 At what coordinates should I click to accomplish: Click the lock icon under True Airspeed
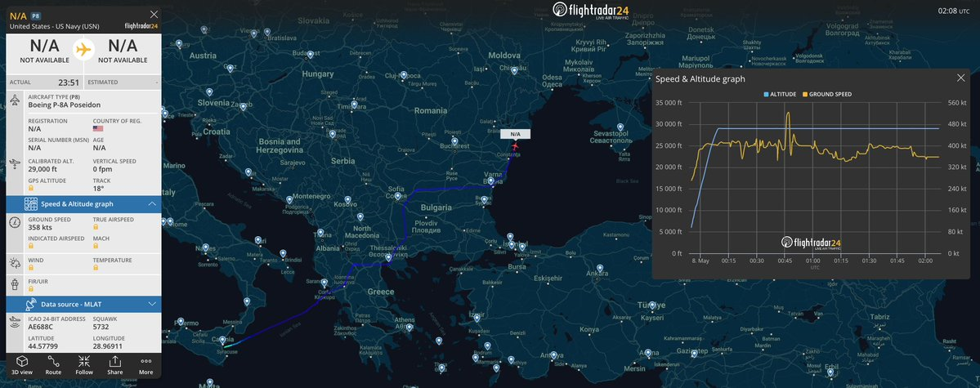[x=96, y=227]
